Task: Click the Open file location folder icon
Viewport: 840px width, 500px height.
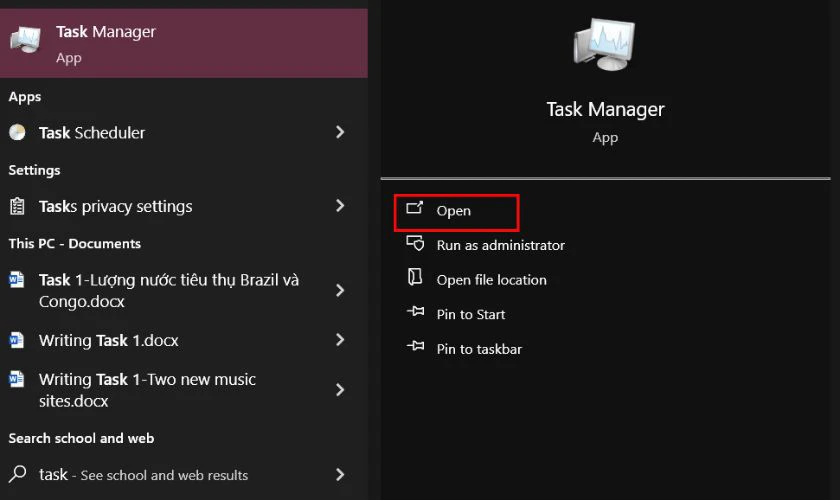Action: pos(415,277)
